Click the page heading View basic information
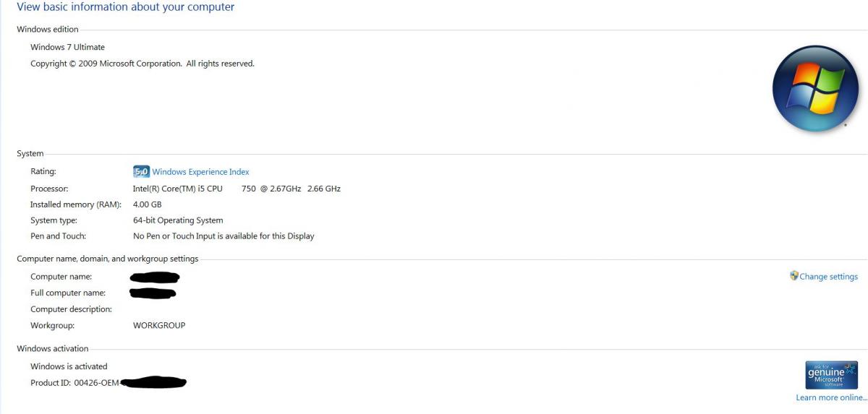The image size is (868, 414). (126, 7)
